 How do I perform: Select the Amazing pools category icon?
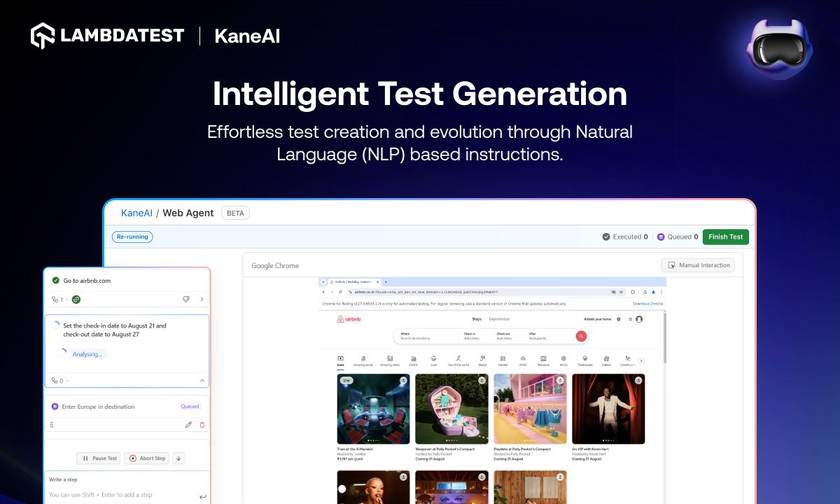tap(363, 360)
